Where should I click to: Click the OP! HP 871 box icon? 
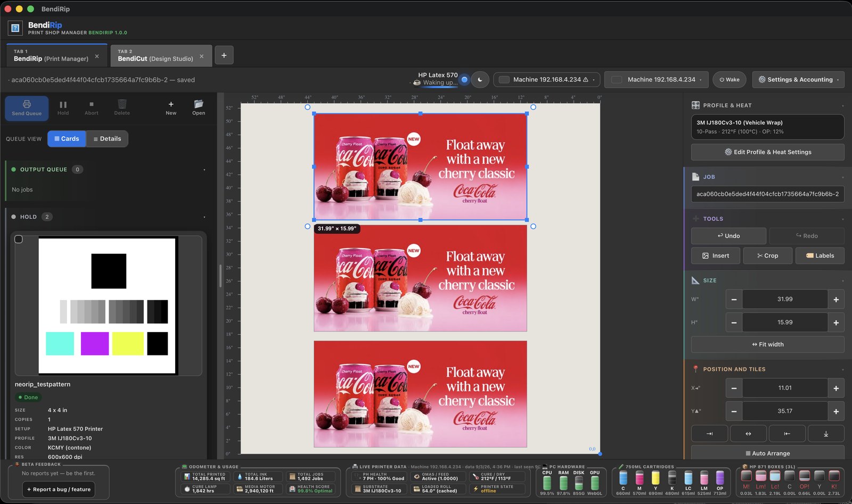tap(805, 476)
